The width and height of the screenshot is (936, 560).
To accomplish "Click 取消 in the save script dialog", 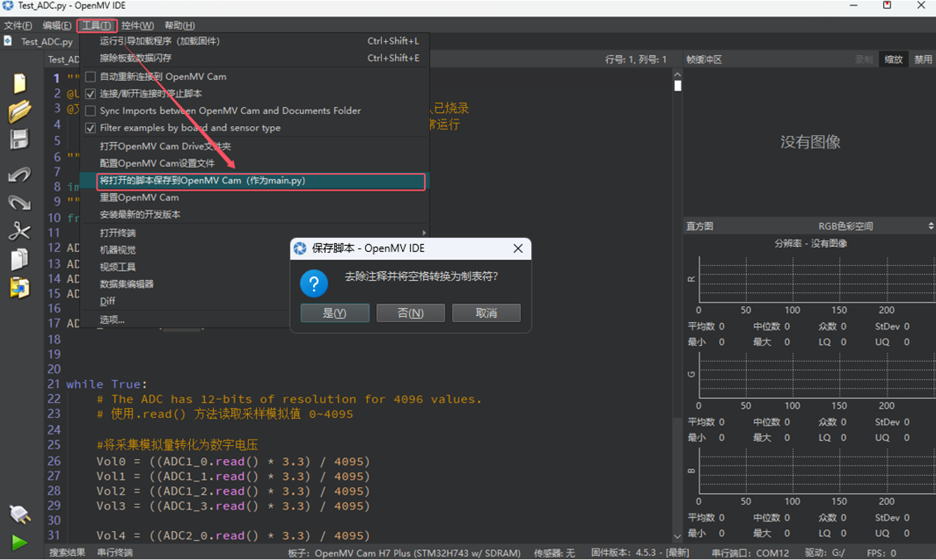I will point(486,313).
